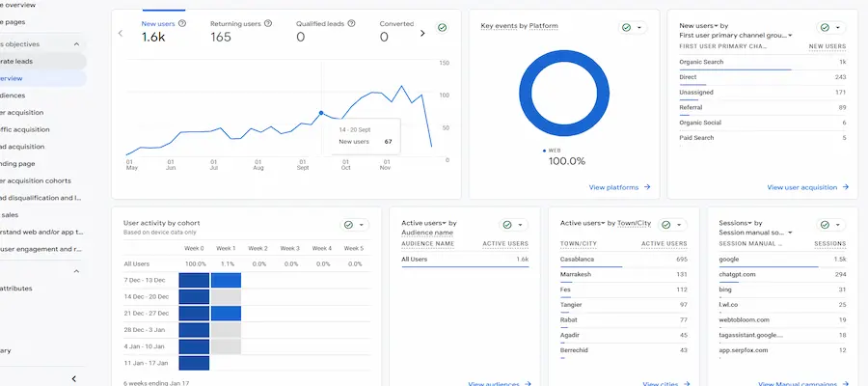
Task: Click help icon beside Returning users metric
Action: pos(267,22)
